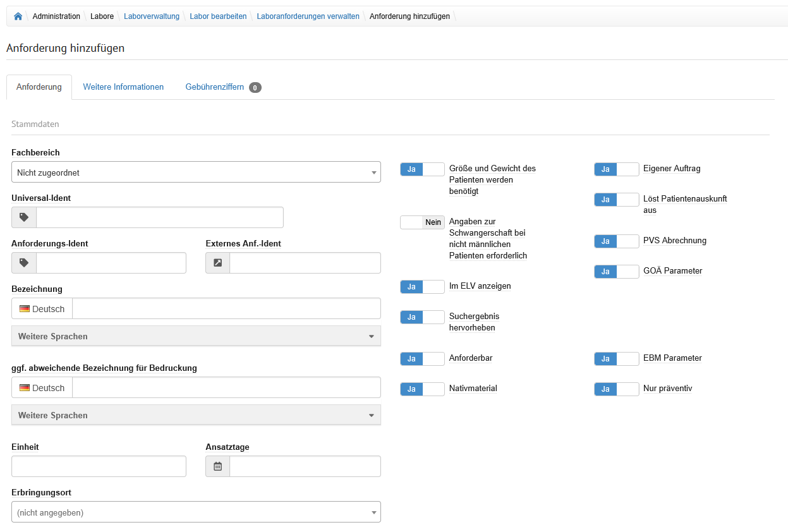Switch to the Weitere Informationen tab
The height and width of the screenshot is (532, 788).
pyautogui.click(x=123, y=87)
